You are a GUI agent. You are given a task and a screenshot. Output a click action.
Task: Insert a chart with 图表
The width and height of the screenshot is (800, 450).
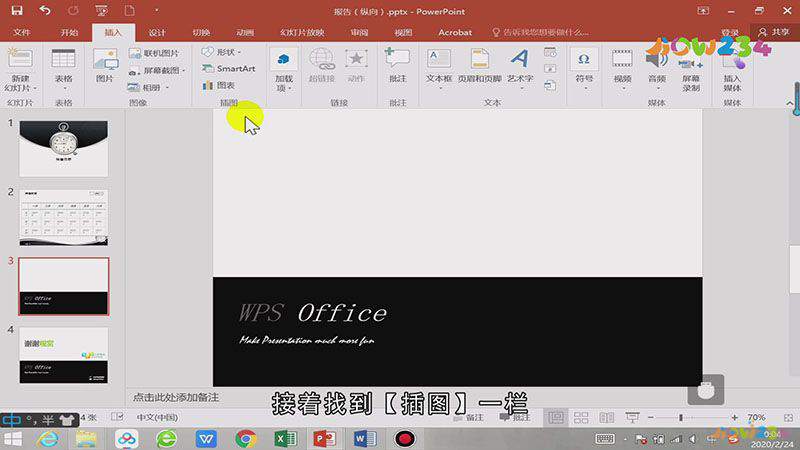pyautogui.click(x=219, y=85)
